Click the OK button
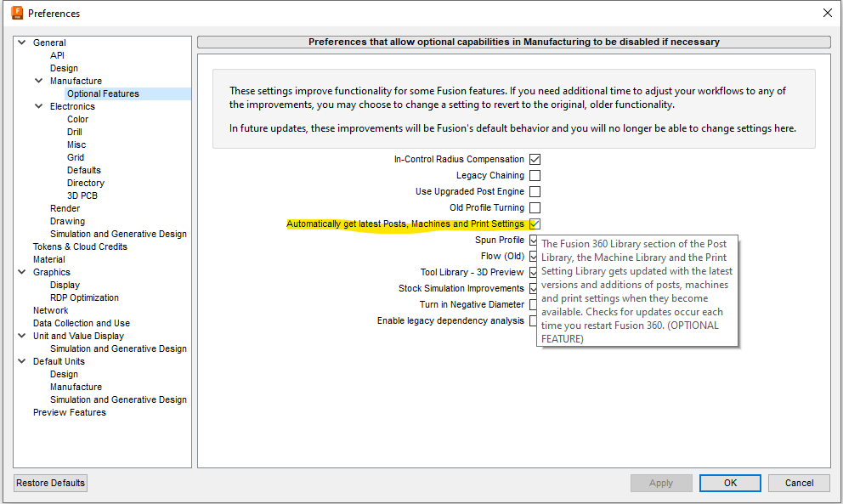843x504 pixels. (x=730, y=483)
